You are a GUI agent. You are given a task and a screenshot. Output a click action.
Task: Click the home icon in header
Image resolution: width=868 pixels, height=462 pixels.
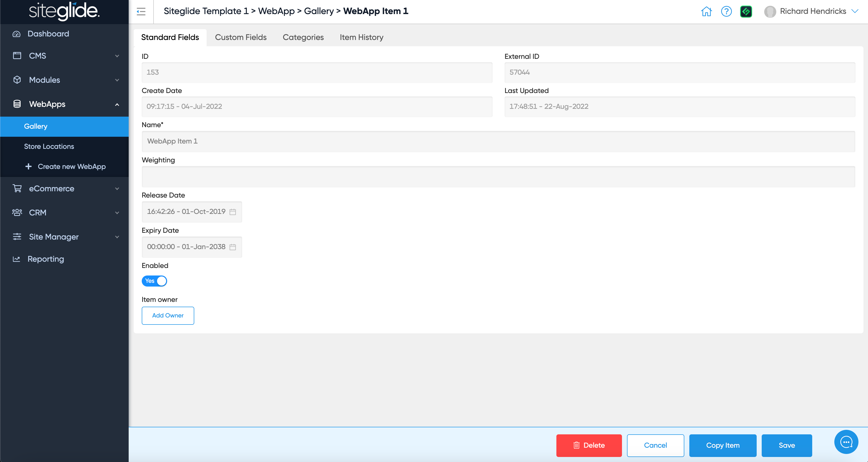(x=706, y=12)
